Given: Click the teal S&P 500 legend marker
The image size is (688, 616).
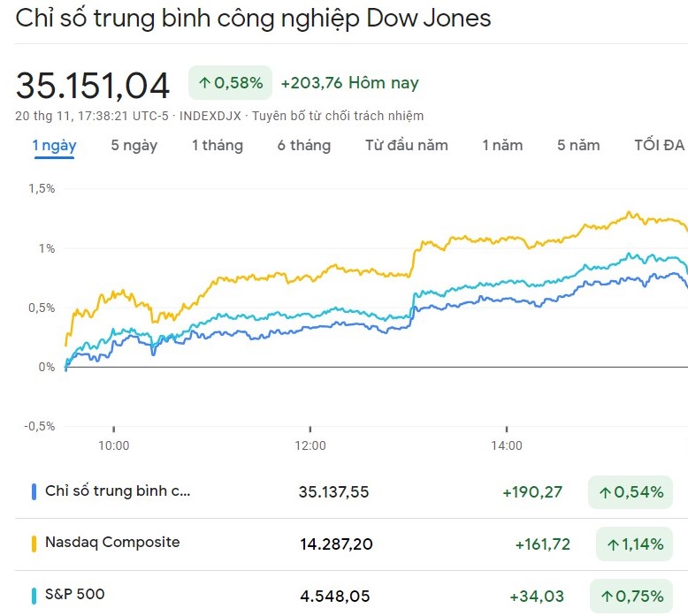Looking at the screenshot, I should click(x=34, y=594).
